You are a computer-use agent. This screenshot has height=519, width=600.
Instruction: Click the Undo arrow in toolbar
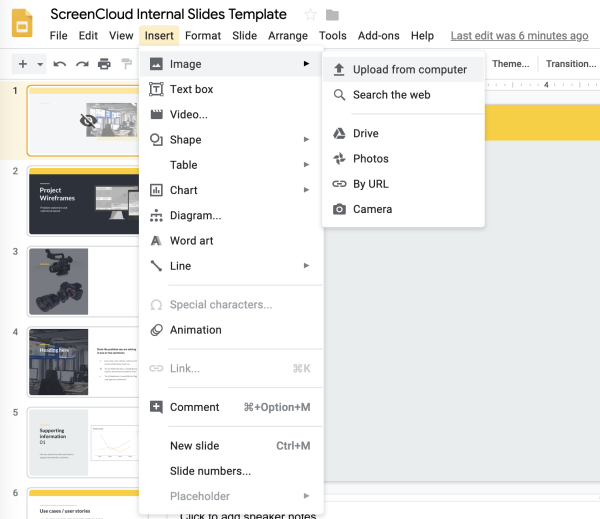pyautogui.click(x=60, y=64)
